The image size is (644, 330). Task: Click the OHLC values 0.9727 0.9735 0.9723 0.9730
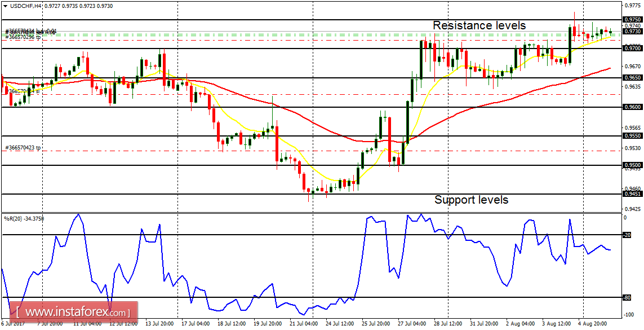[x=79, y=6]
